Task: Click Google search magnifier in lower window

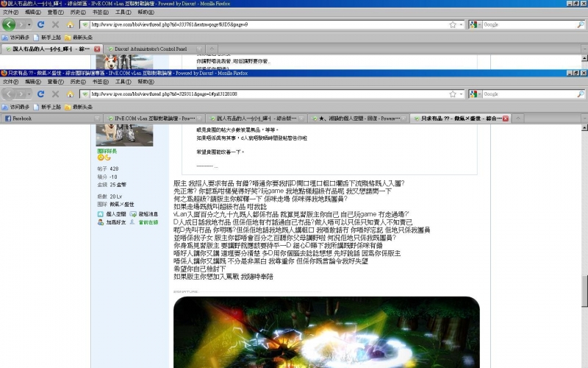Action: 581,94
